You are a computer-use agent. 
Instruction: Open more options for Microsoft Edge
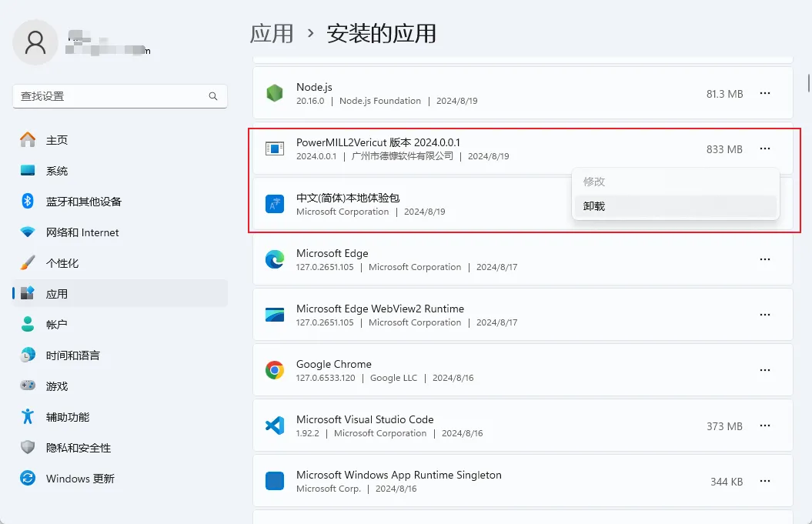coord(765,259)
